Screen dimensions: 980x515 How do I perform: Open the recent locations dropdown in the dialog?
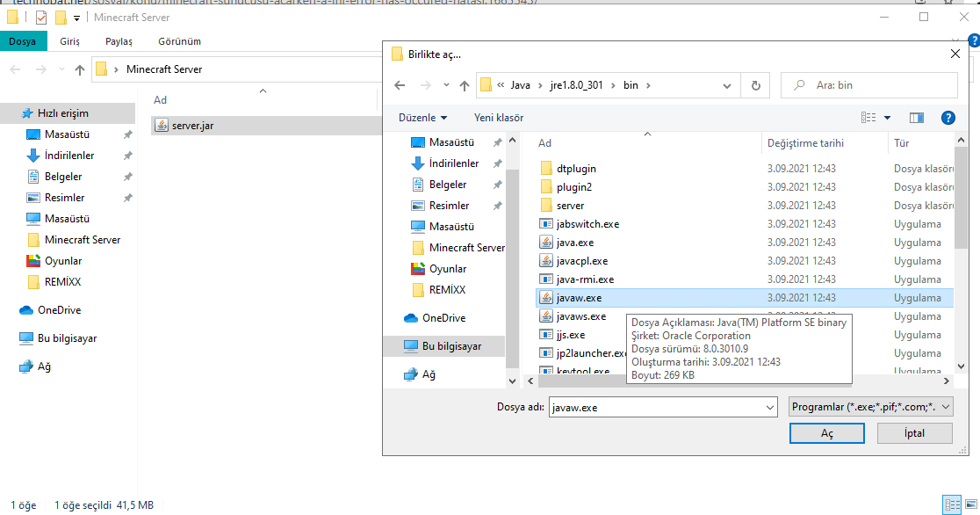coord(445,85)
